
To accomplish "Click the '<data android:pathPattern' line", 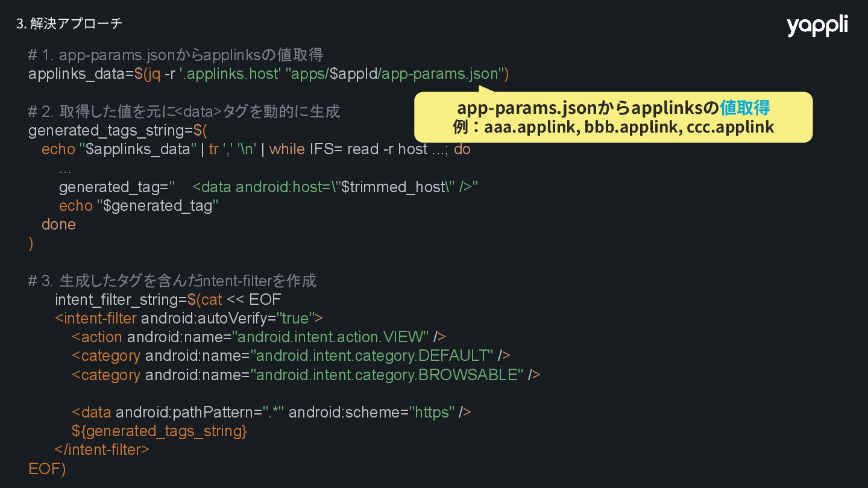I will point(271,412).
